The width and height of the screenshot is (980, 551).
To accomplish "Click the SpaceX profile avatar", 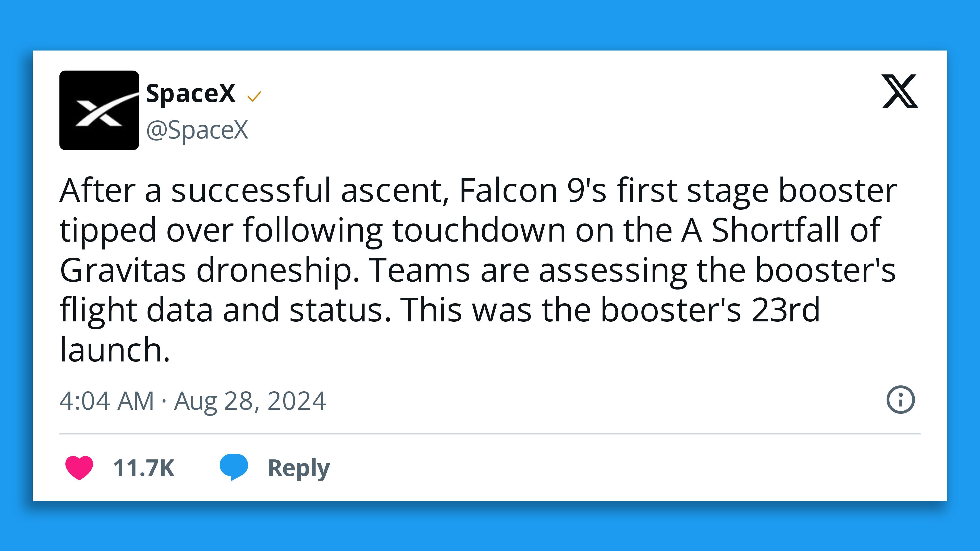I will (99, 110).
